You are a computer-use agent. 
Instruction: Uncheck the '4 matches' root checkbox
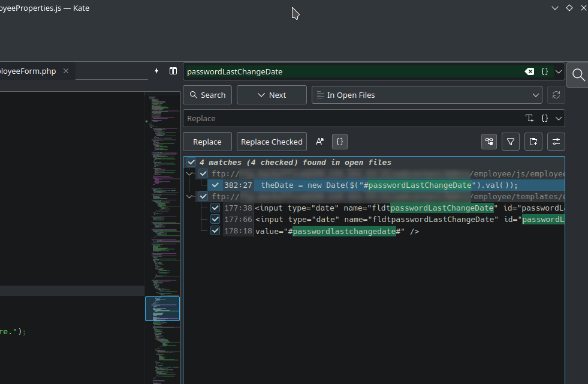191,163
